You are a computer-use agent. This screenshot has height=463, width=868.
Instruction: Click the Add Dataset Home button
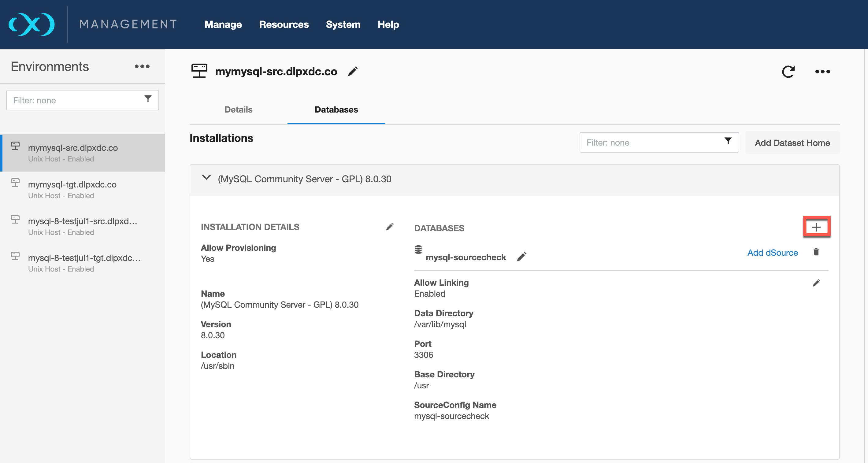click(793, 143)
